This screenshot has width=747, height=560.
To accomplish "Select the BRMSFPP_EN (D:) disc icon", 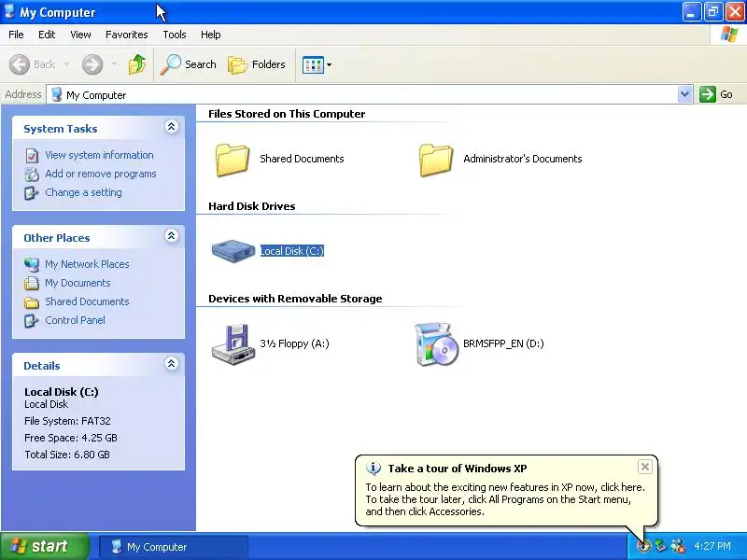I will click(x=436, y=344).
